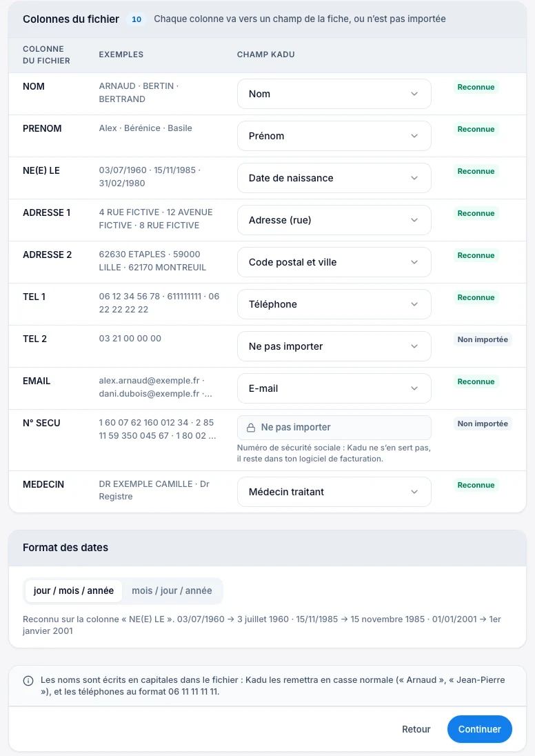Click the Retour button
The height and width of the screenshot is (756, 535).
pos(416,729)
